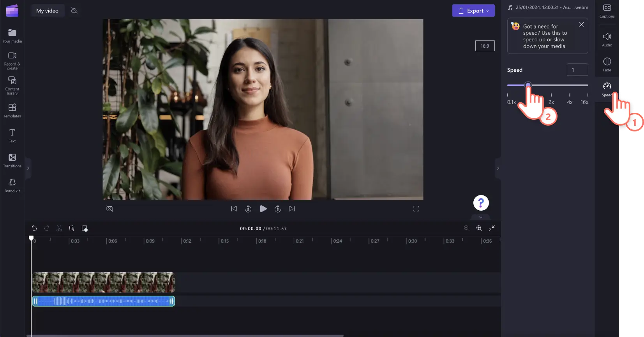
Task: Click the Export button
Action: (x=473, y=11)
